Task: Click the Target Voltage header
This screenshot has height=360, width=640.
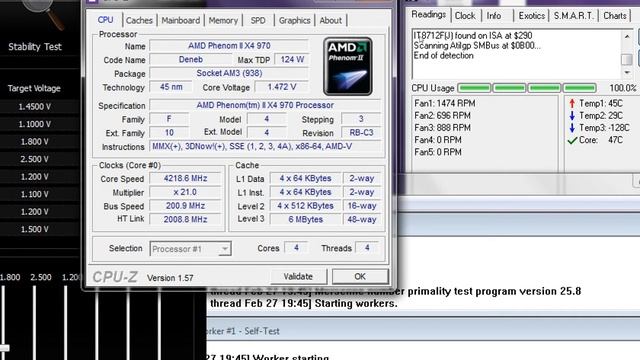Action: [34, 88]
